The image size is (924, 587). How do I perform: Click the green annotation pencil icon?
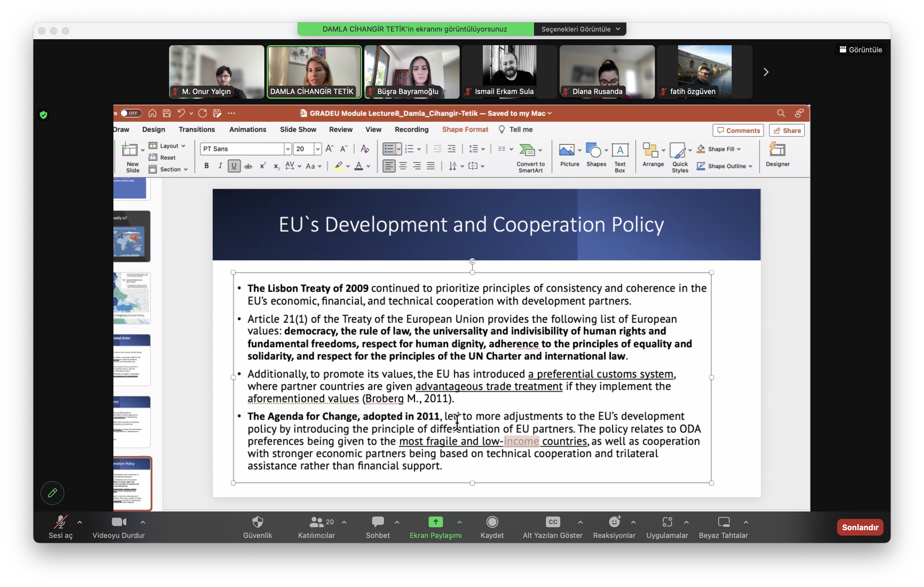tap(53, 493)
